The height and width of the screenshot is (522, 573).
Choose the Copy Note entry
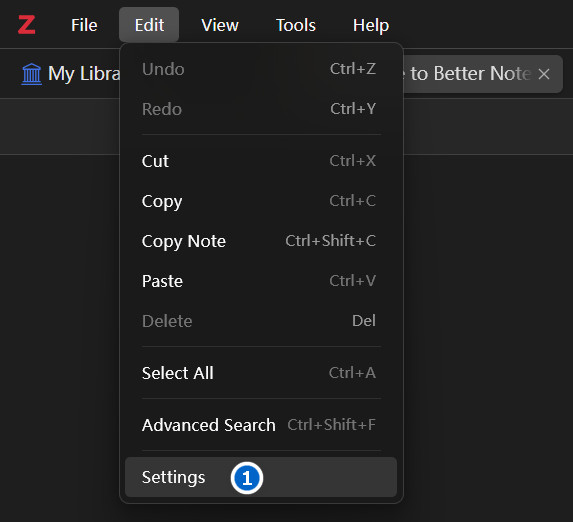pyautogui.click(x=261, y=241)
